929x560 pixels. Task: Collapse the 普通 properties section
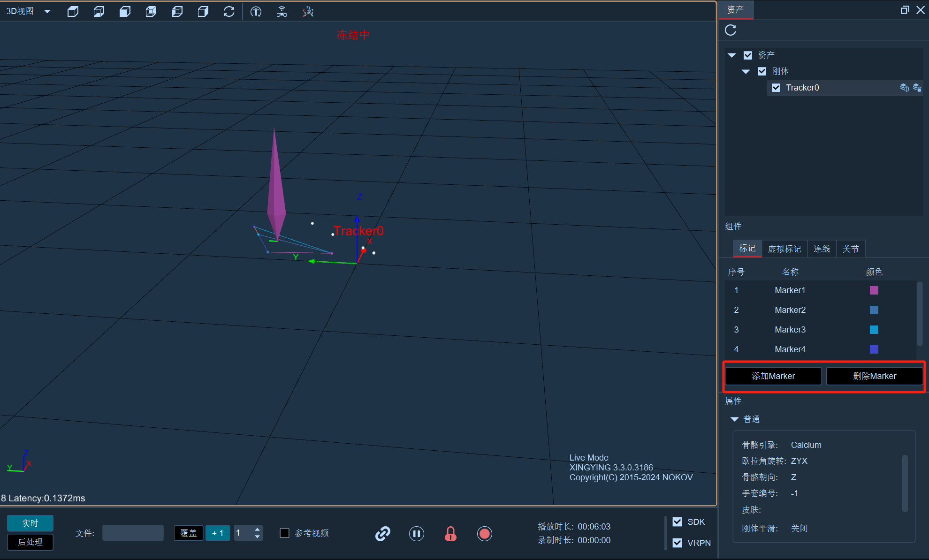tap(735, 419)
